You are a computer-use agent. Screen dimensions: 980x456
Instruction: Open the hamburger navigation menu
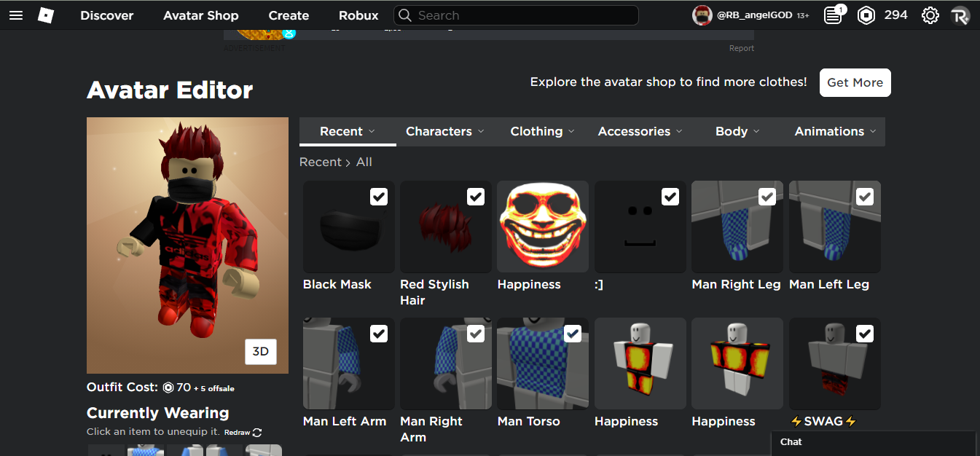click(16, 15)
